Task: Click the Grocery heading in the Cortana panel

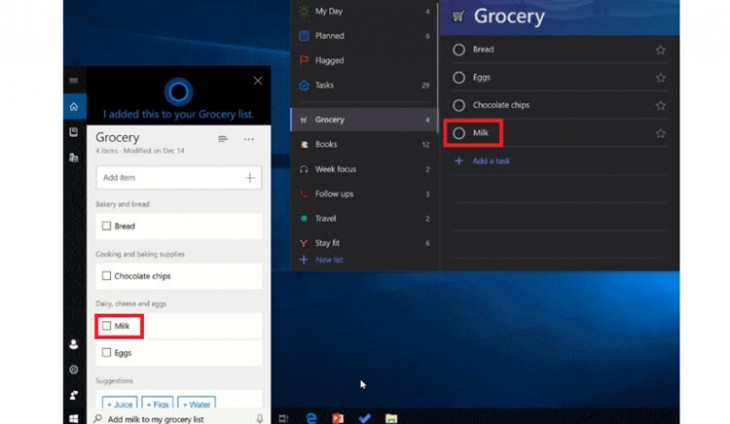Action: click(117, 137)
